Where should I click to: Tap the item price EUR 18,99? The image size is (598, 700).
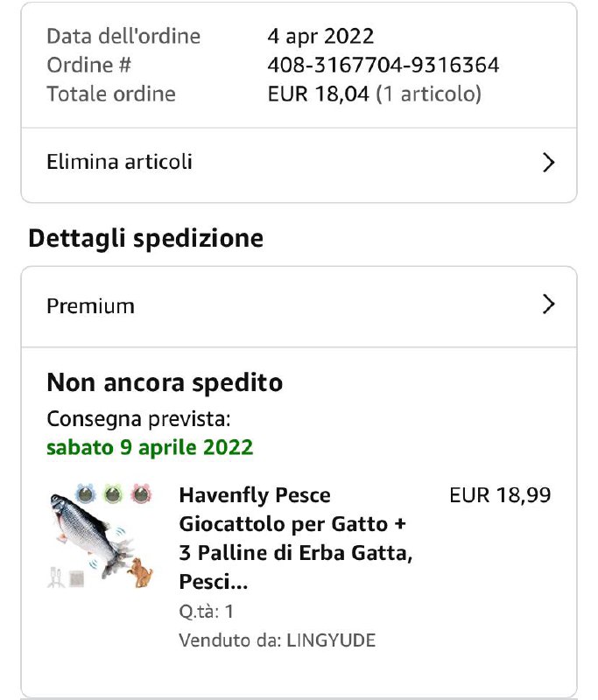pyautogui.click(x=500, y=495)
